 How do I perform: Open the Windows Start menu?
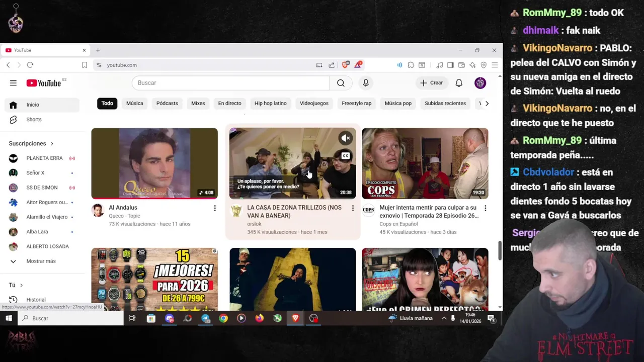coord(9,318)
